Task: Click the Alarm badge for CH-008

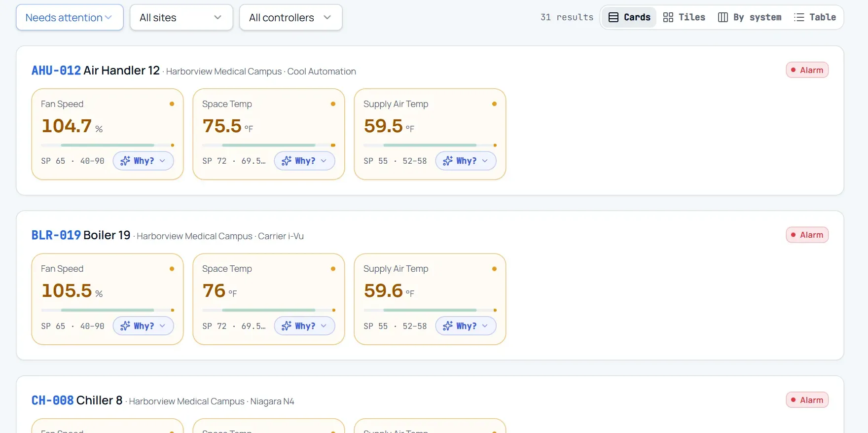Action: [x=807, y=400]
